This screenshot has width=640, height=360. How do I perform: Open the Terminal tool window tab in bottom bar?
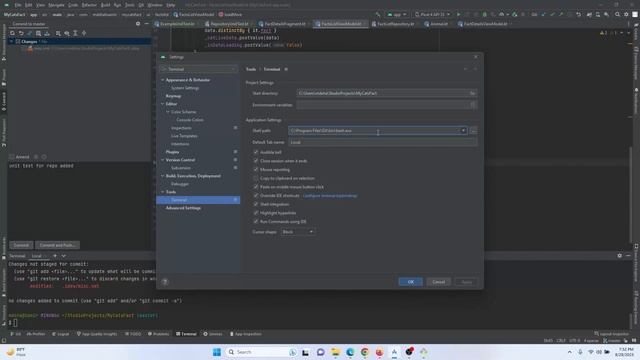(186, 334)
